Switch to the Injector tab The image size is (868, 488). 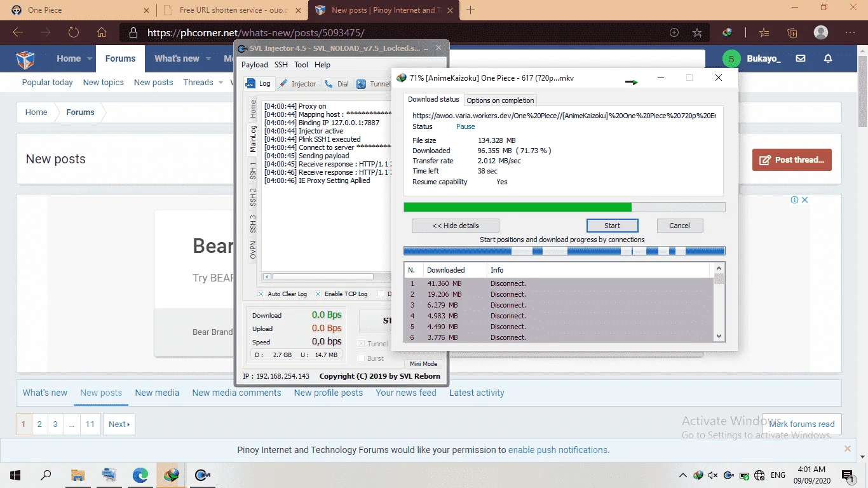tap(298, 84)
